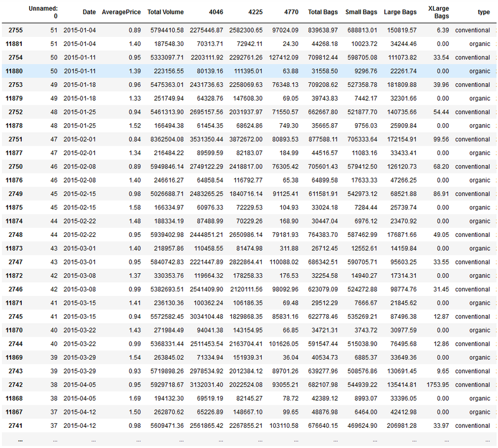Select row index 2753

point(16,85)
